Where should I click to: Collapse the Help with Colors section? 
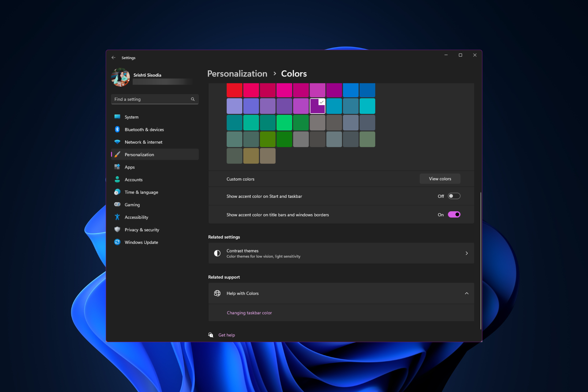tap(467, 293)
